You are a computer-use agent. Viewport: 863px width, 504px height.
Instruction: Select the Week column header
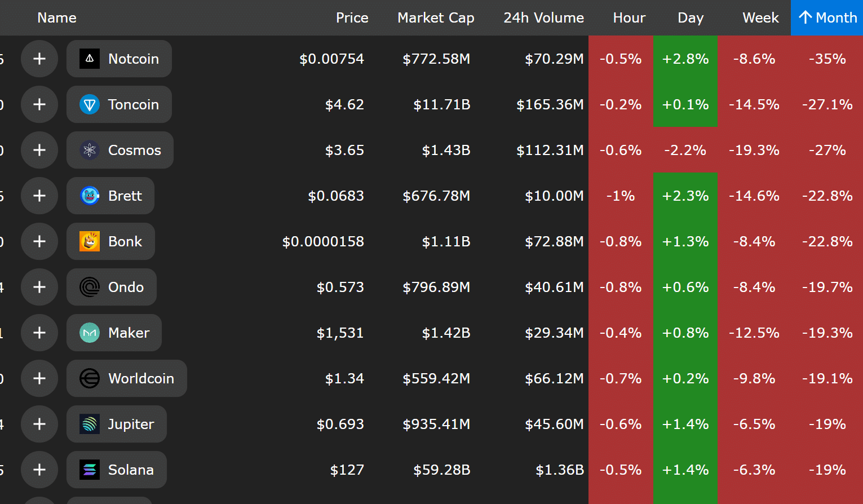760,17
